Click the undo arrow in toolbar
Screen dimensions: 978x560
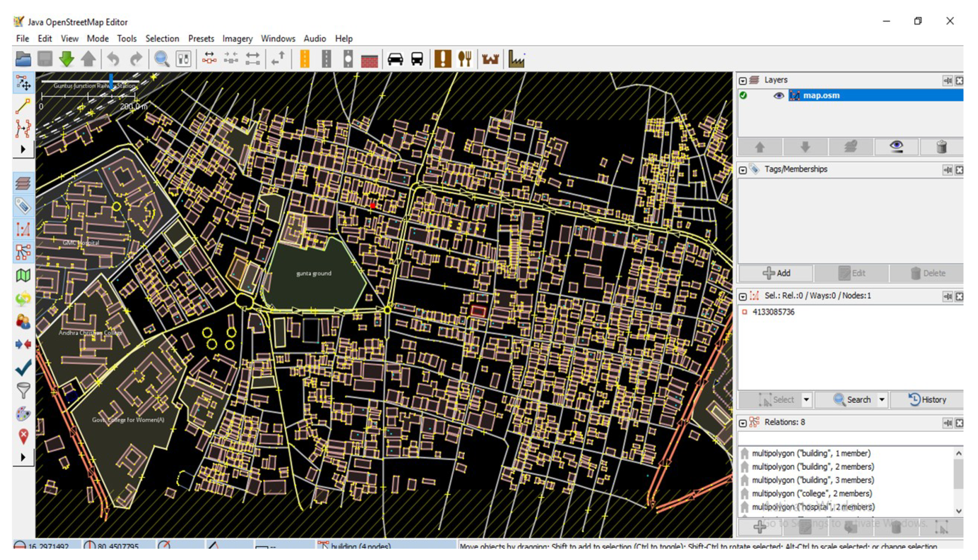coord(113,59)
